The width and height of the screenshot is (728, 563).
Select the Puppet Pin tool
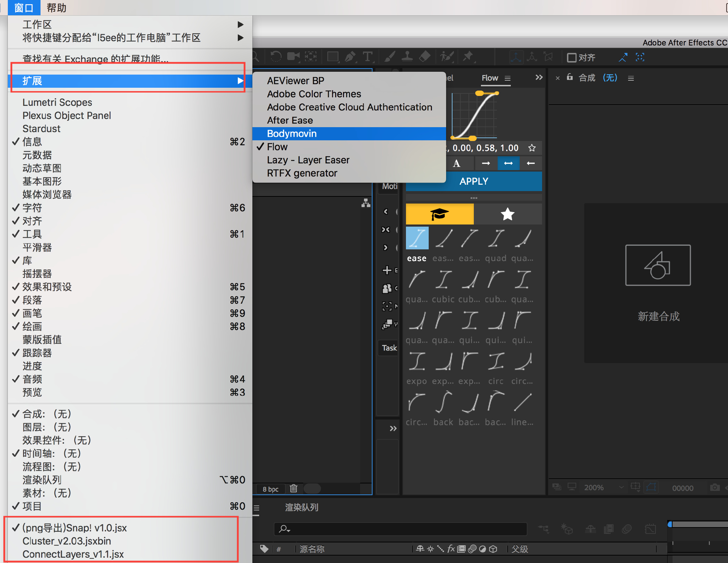point(468,57)
